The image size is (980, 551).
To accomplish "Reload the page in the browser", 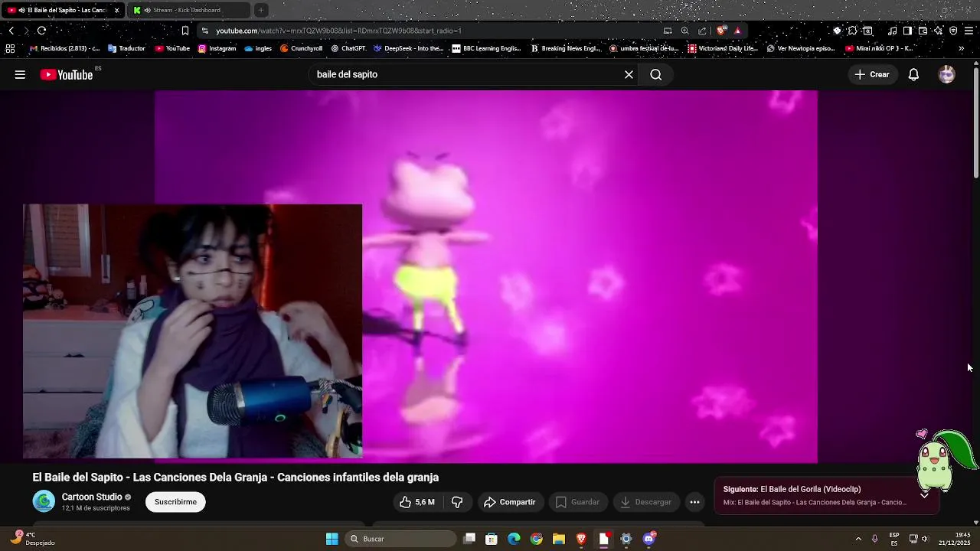I will click(x=41, y=31).
